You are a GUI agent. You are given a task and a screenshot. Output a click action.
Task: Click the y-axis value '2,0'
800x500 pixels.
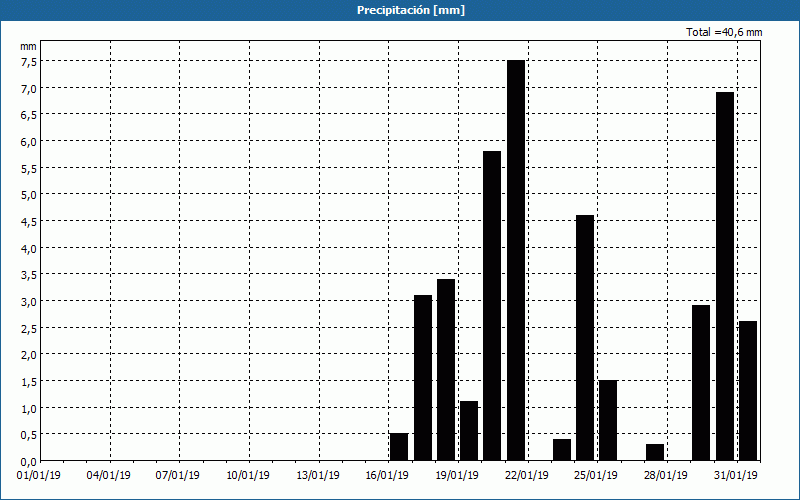point(29,355)
